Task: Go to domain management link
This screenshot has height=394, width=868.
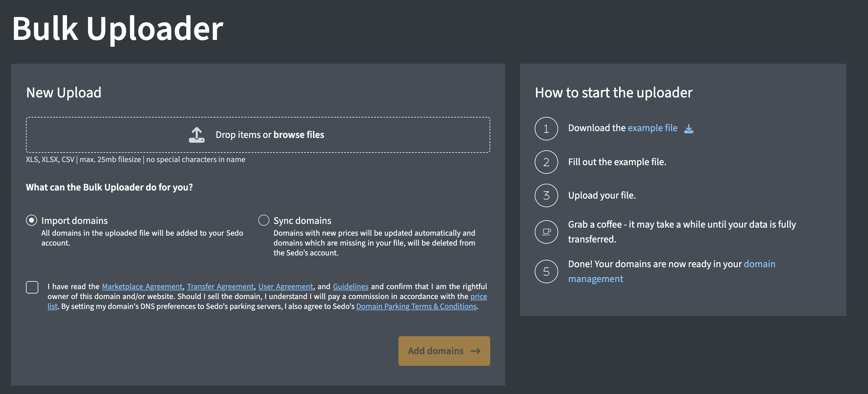Action: 759,264
